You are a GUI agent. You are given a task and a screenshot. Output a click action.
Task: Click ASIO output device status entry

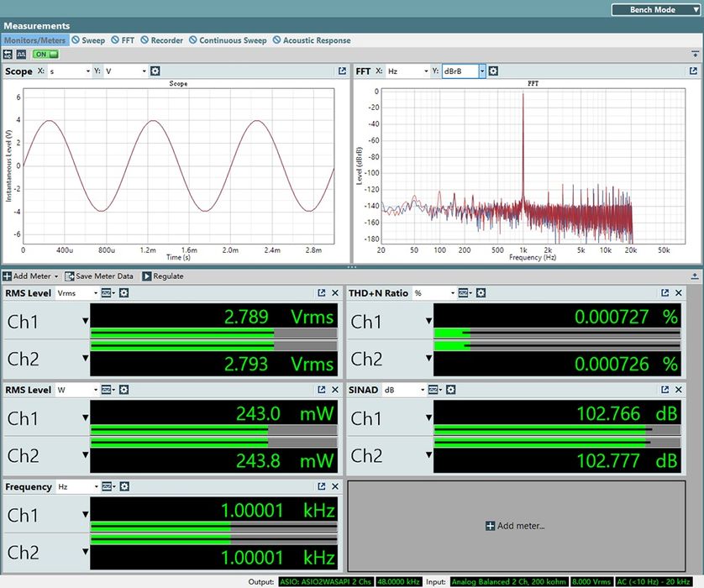pos(325,582)
